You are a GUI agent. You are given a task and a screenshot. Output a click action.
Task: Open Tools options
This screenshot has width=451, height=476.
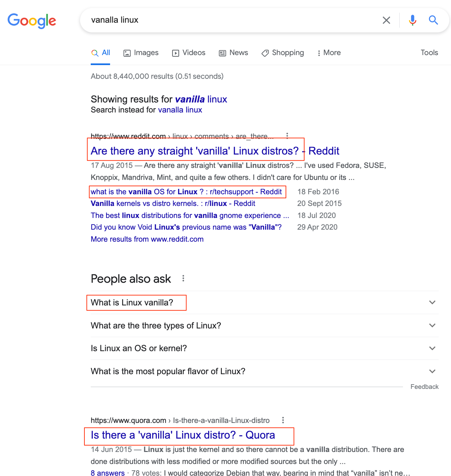(x=429, y=53)
